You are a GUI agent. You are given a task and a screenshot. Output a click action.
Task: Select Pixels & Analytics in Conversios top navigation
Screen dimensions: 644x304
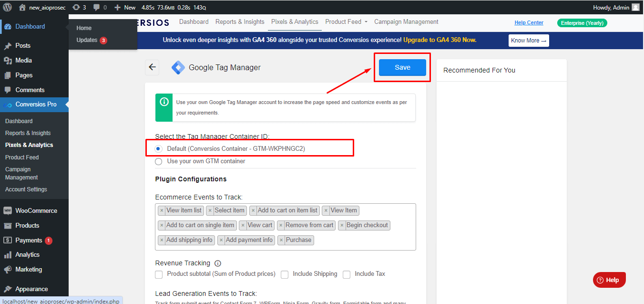[x=295, y=22]
